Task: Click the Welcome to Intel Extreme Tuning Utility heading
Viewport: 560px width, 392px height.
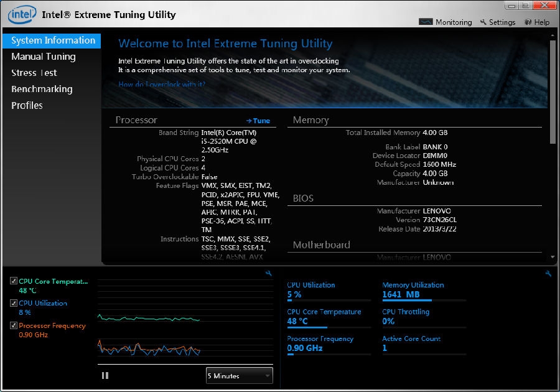Action: coord(225,44)
